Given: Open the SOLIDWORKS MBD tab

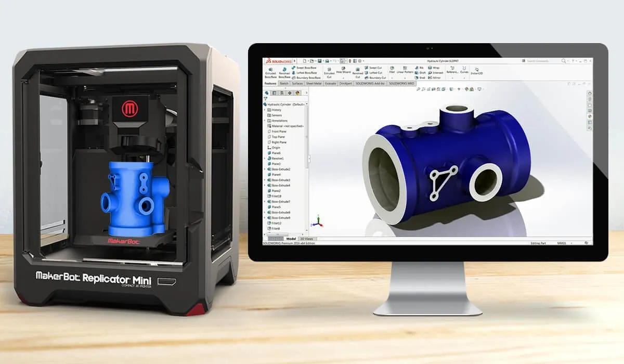Looking at the screenshot, I should pyautogui.click(x=401, y=83).
